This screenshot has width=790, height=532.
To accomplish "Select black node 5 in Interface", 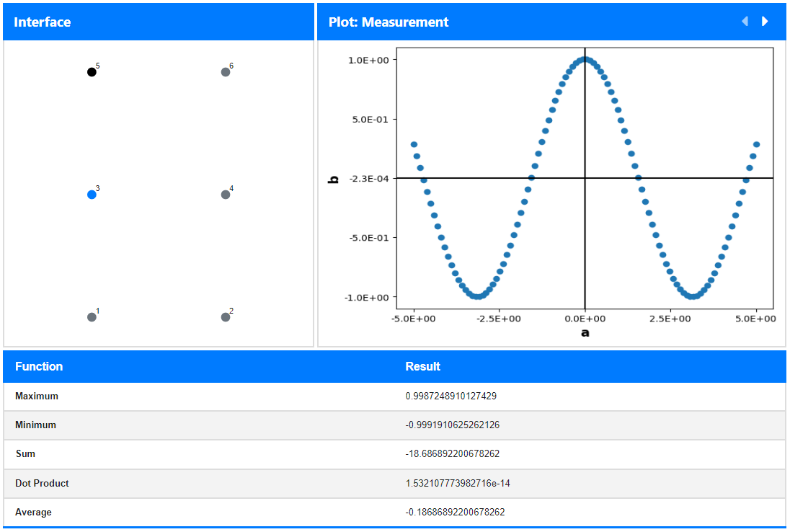I will [x=92, y=72].
